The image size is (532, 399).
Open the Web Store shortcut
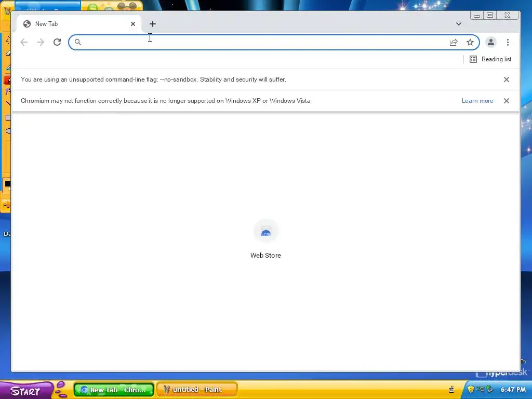(x=265, y=239)
